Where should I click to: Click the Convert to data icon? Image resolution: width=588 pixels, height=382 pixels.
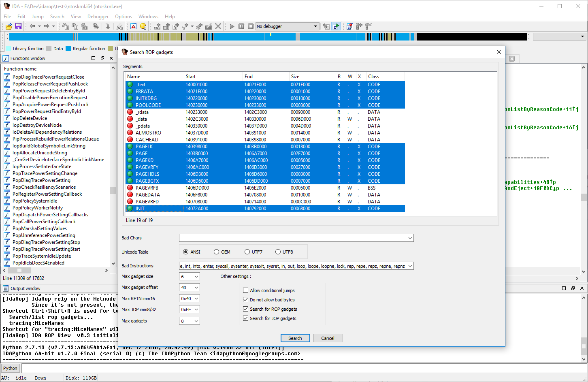(166, 26)
